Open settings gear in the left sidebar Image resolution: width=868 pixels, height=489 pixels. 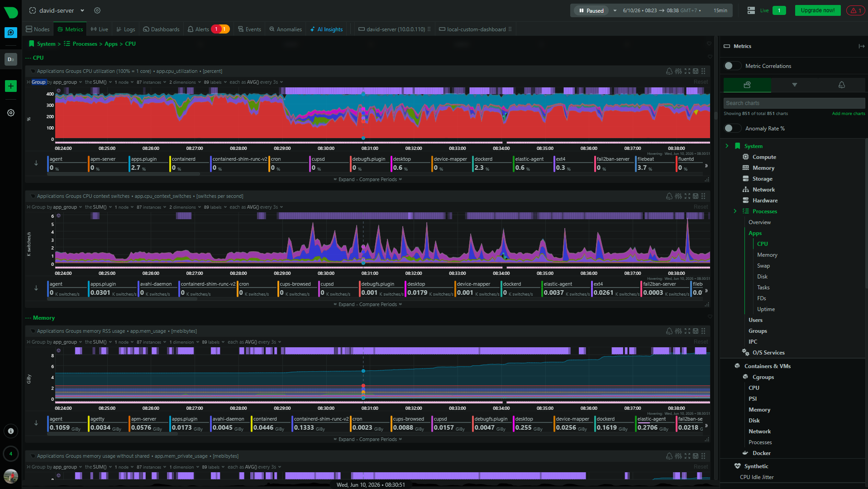click(11, 113)
